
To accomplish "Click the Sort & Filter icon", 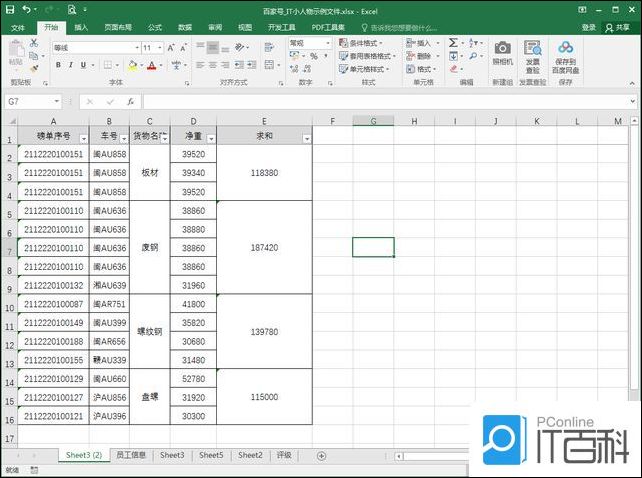I will click(x=474, y=43).
